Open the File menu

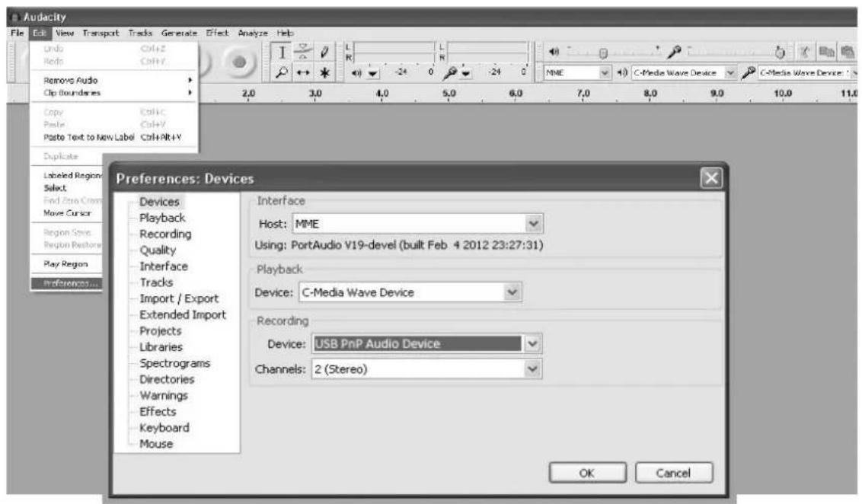[x=17, y=33]
